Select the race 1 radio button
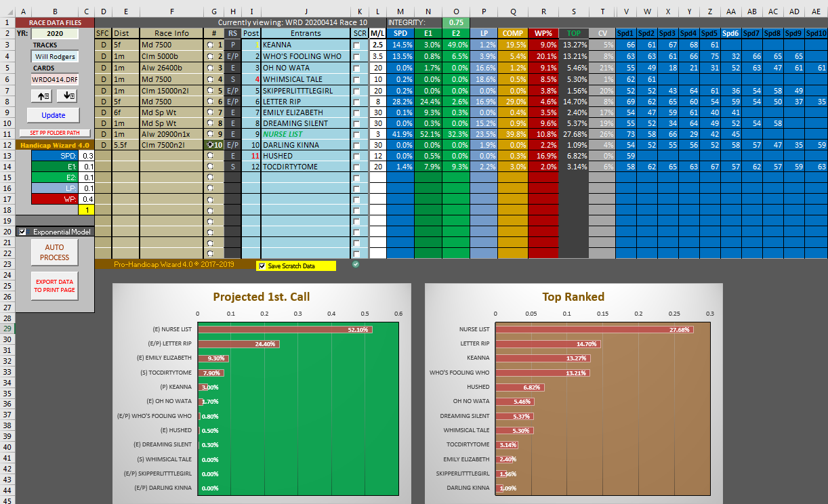Screen dimensions: 828x504 [211, 45]
